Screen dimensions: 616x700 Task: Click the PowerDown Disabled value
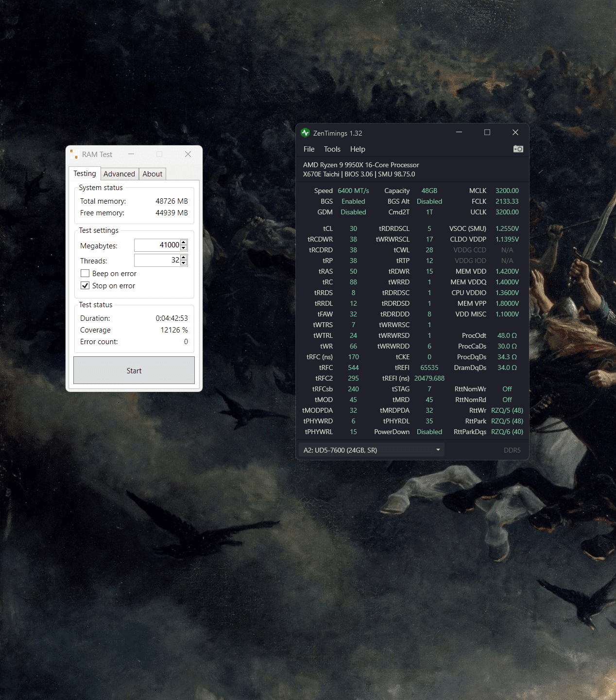pos(429,432)
